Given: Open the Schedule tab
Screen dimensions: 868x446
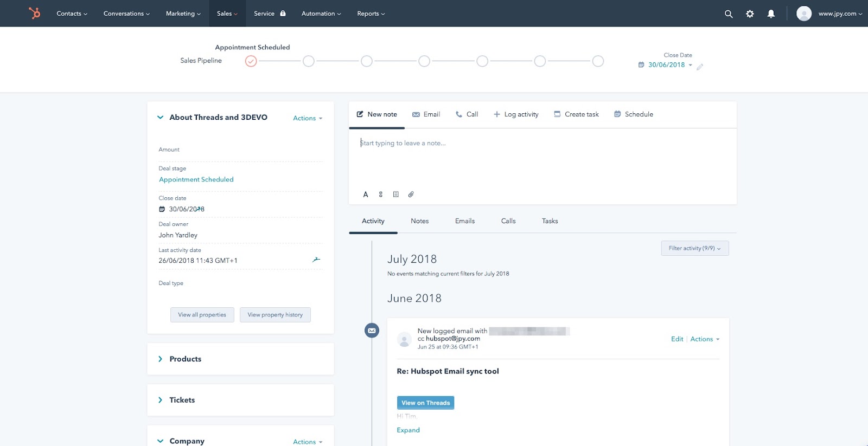Looking at the screenshot, I should click(633, 114).
